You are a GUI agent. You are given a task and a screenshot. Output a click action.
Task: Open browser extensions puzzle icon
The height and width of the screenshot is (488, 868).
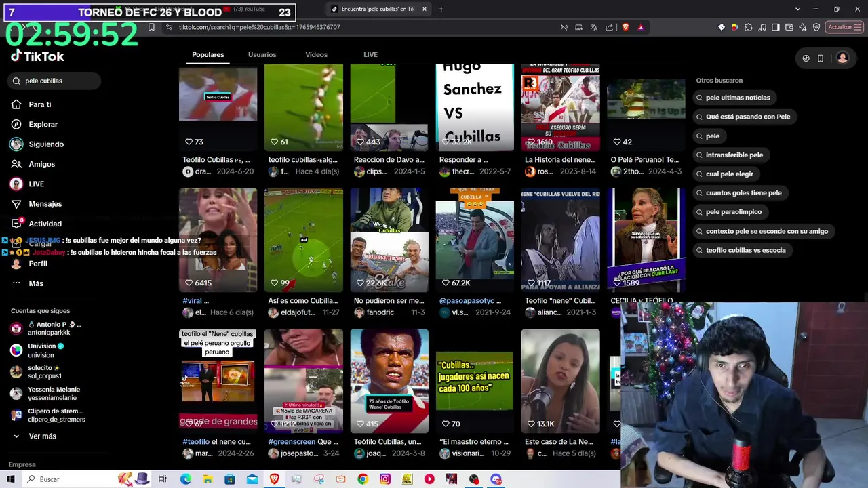coord(748,27)
